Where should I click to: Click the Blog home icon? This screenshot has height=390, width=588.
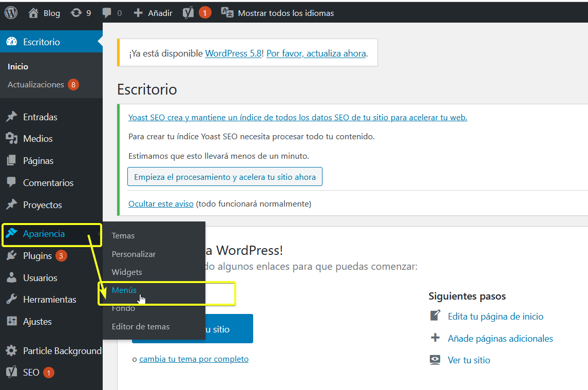[33, 13]
